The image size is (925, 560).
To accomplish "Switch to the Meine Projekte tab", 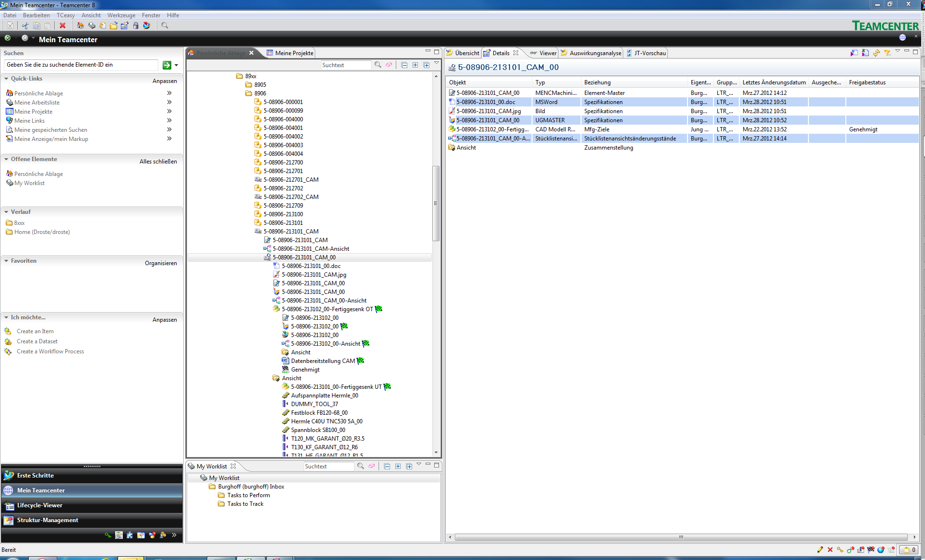I will 290,53.
